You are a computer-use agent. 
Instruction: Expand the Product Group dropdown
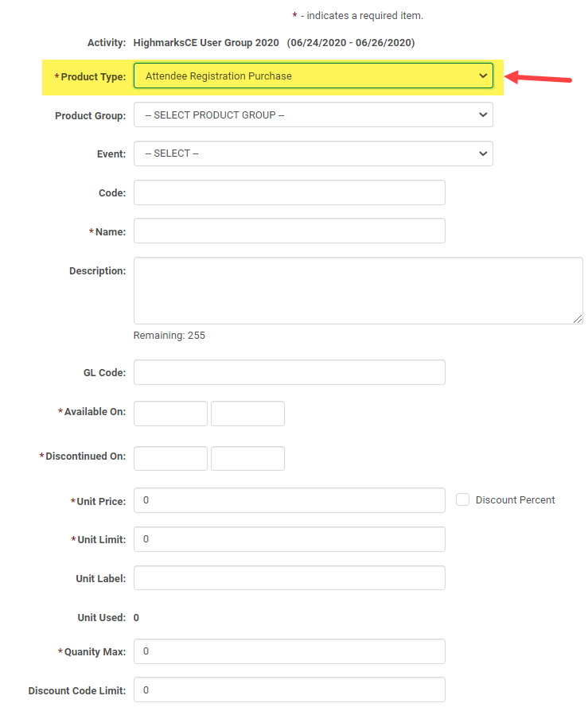point(313,115)
